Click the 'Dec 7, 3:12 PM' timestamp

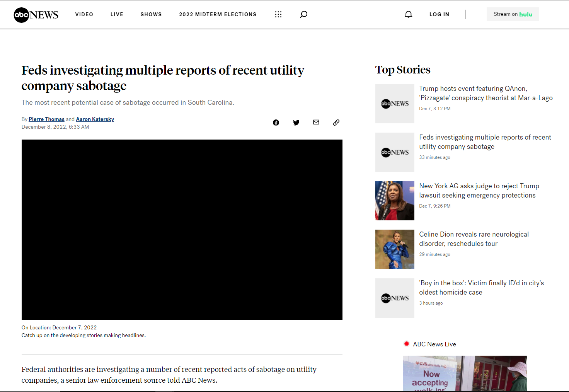click(x=435, y=109)
